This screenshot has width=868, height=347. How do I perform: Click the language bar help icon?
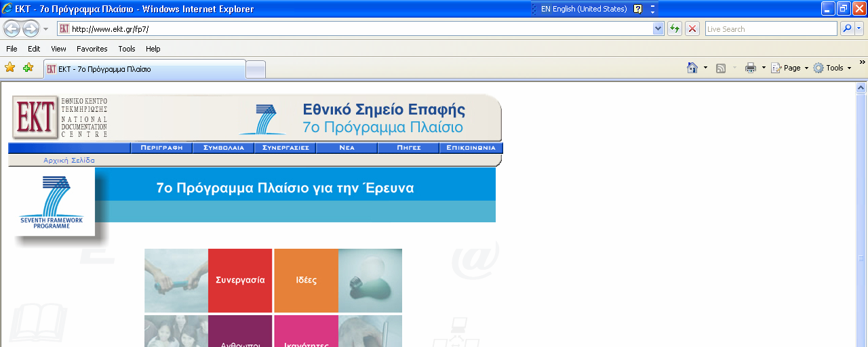tap(637, 9)
